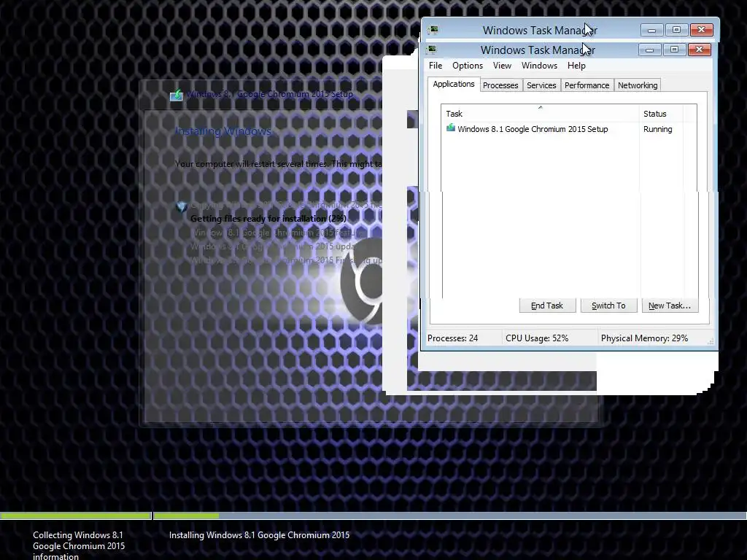Select the Applications tab
The height and width of the screenshot is (560, 747).
[x=454, y=85]
